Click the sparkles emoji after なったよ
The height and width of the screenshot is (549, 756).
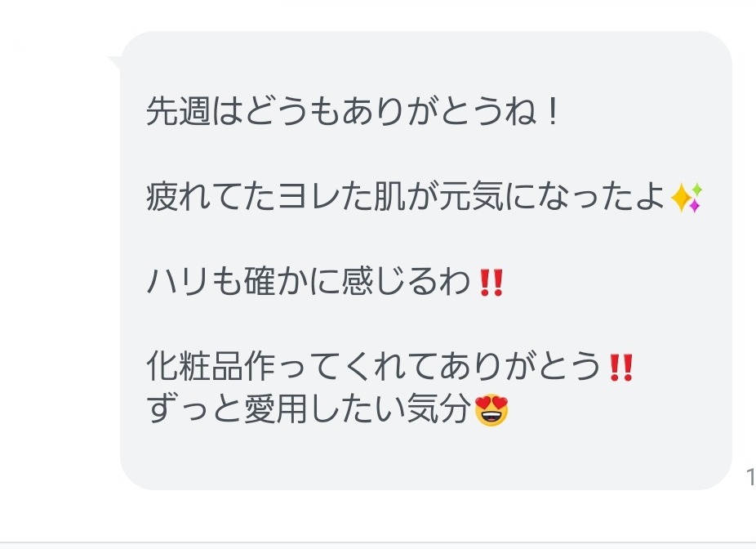tap(686, 198)
